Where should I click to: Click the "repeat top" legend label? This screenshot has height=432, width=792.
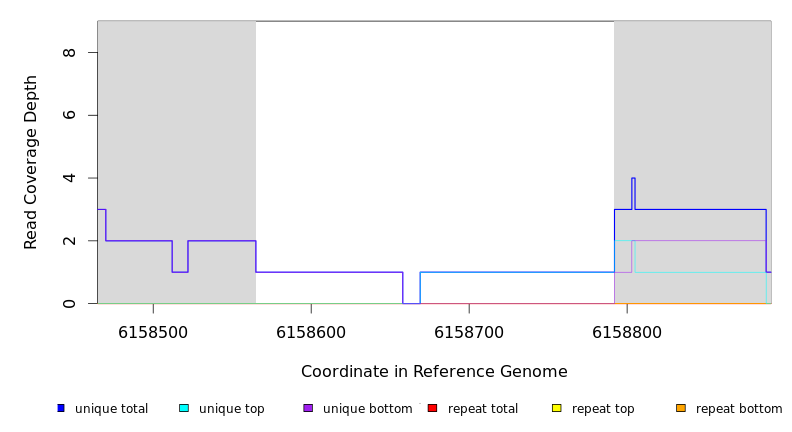pos(603,409)
